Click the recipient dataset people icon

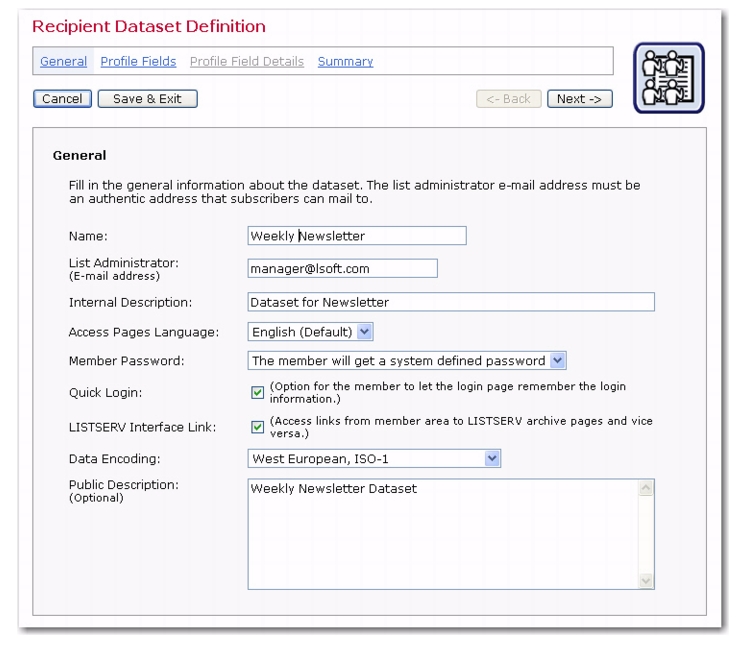(669, 78)
